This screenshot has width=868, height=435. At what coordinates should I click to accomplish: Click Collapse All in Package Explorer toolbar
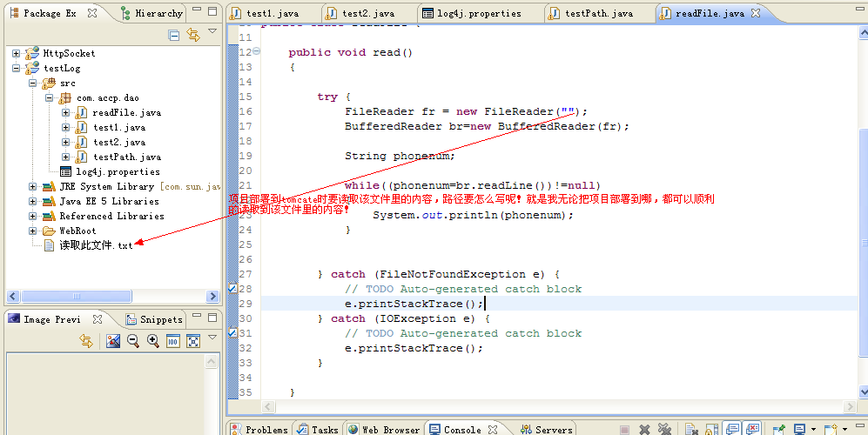[174, 35]
